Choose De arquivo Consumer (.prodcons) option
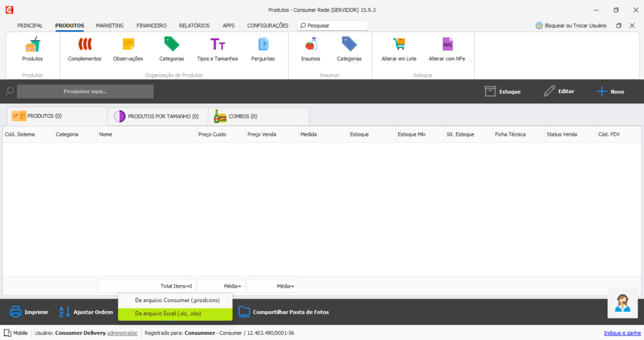 175,299
